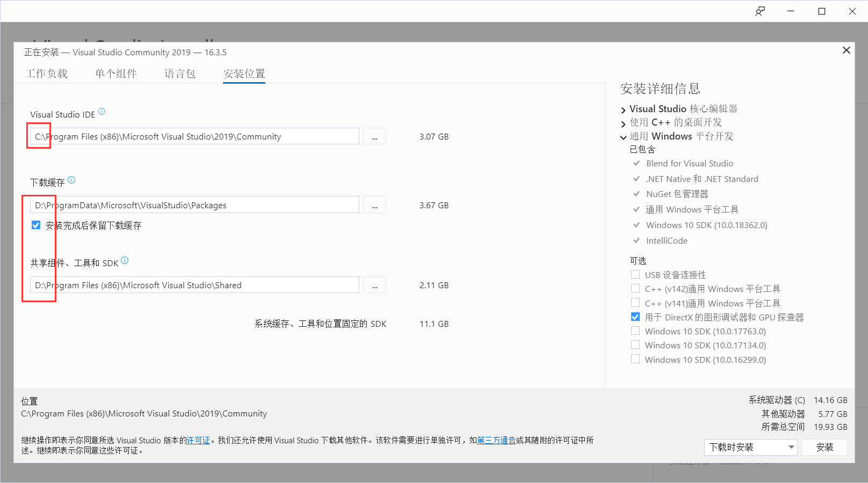Enable USB 设备连接性 option
The width and height of the screenshot is (868, 483).
635,274
